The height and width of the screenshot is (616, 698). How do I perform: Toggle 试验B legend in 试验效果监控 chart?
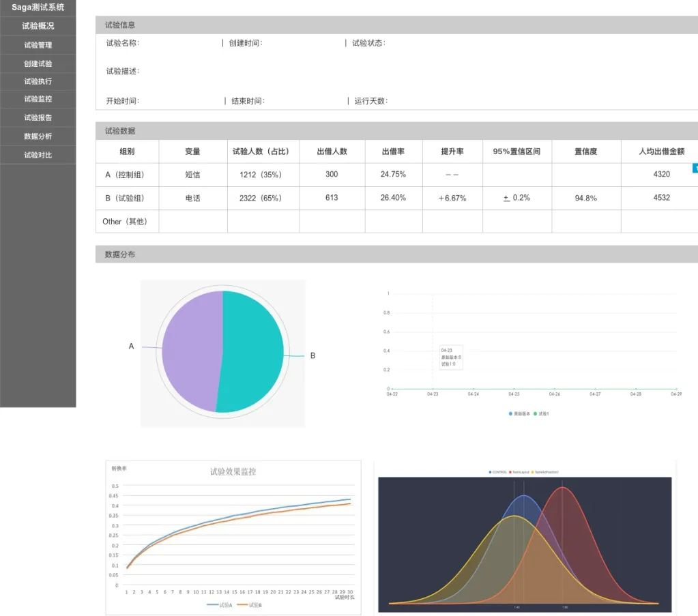249,605
